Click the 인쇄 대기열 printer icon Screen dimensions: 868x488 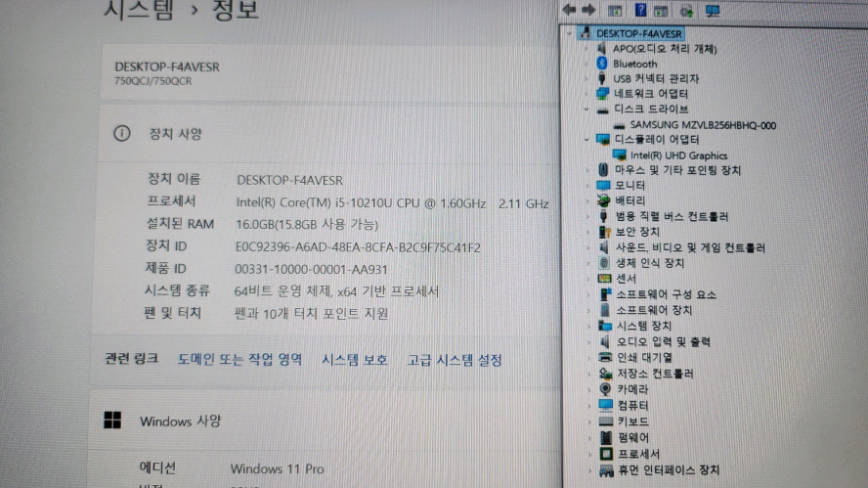pyautogui.click(x=606, y=357)
